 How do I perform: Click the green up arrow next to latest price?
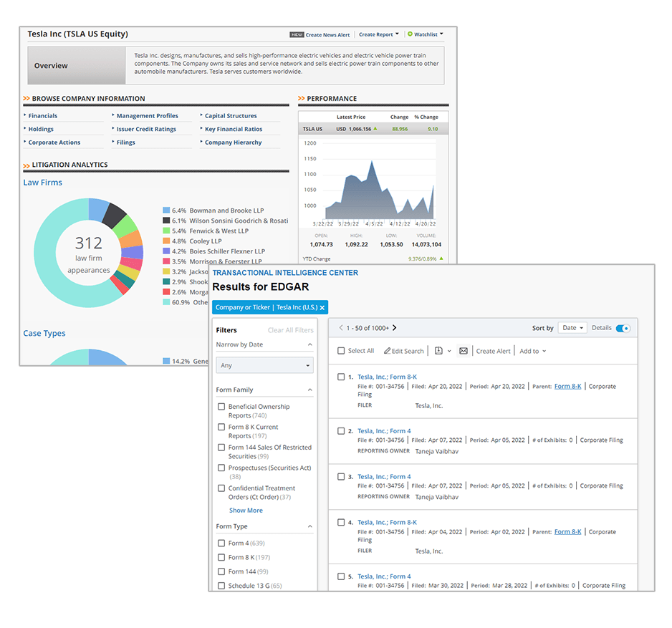point(375,128)
